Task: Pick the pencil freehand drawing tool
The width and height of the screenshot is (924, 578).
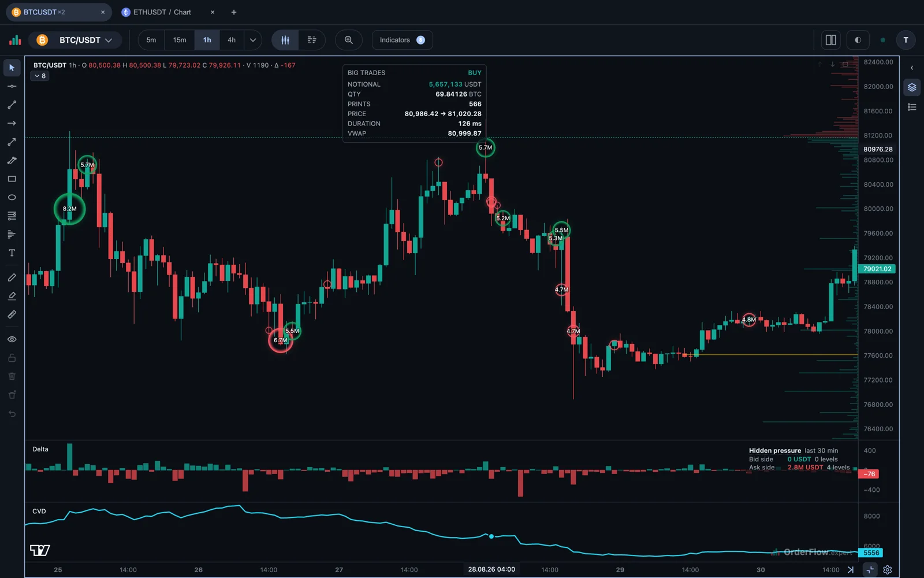Action: click(x=12, y=277)
